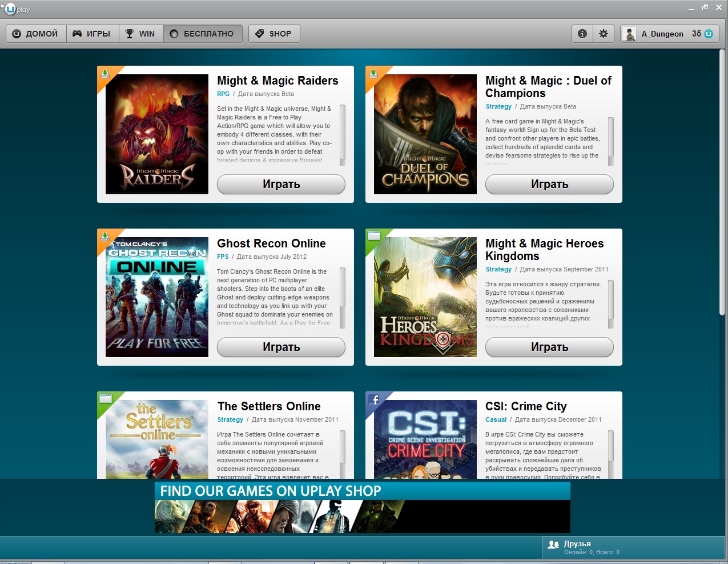The width and height of the screenshot is (728, 564).
Task: Open the Might & Magic : Duel of Champions title
Action: 548,87
